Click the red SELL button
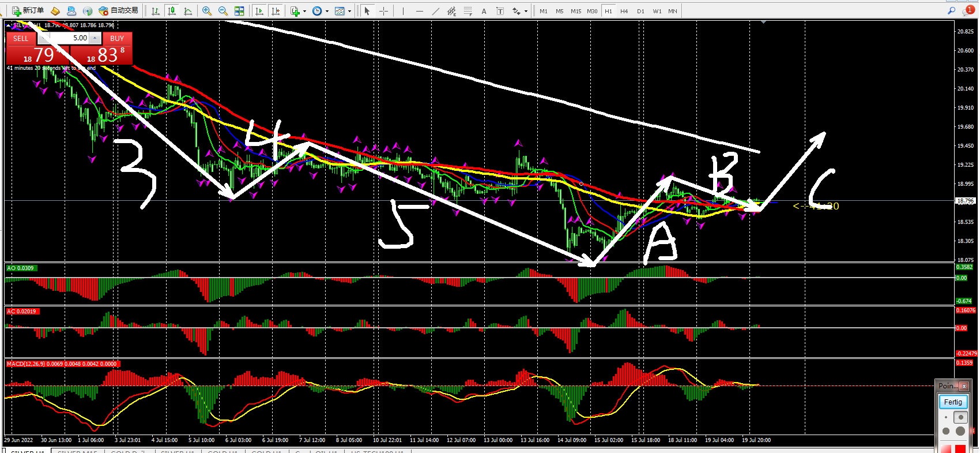The height and width of the screenshot is (453, 980). [x=21, y=39]
